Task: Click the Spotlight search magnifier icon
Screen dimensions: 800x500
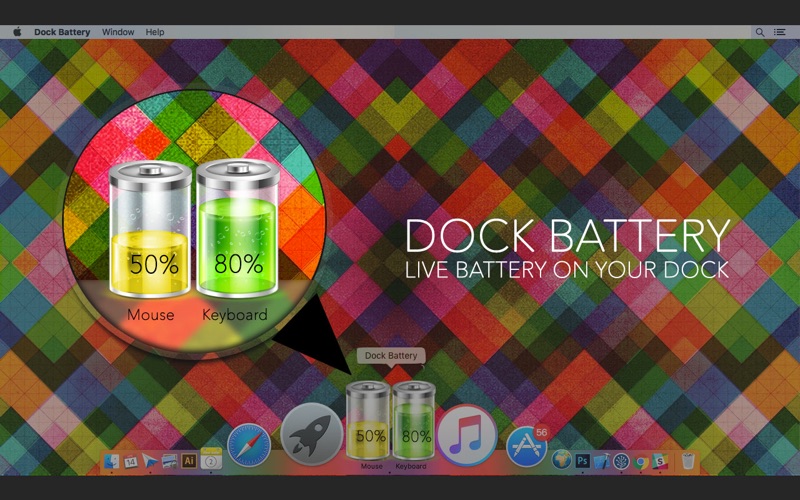Action: (x=760, y=32)
